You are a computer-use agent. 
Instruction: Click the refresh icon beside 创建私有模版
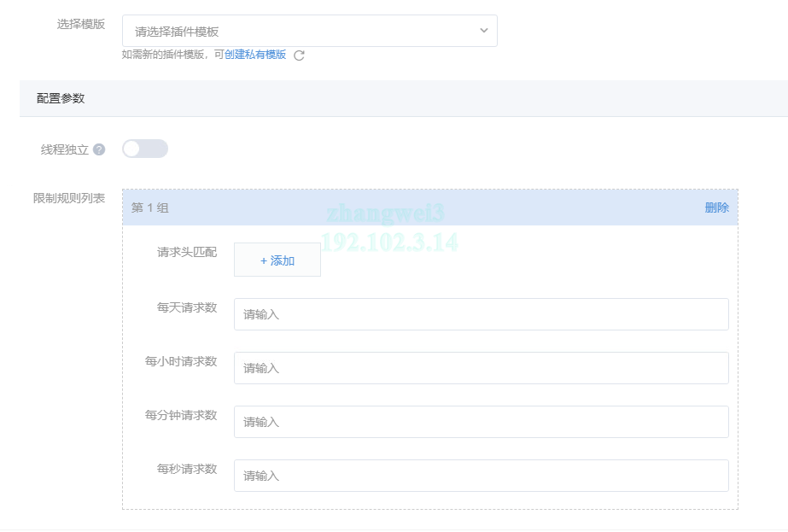299,56
